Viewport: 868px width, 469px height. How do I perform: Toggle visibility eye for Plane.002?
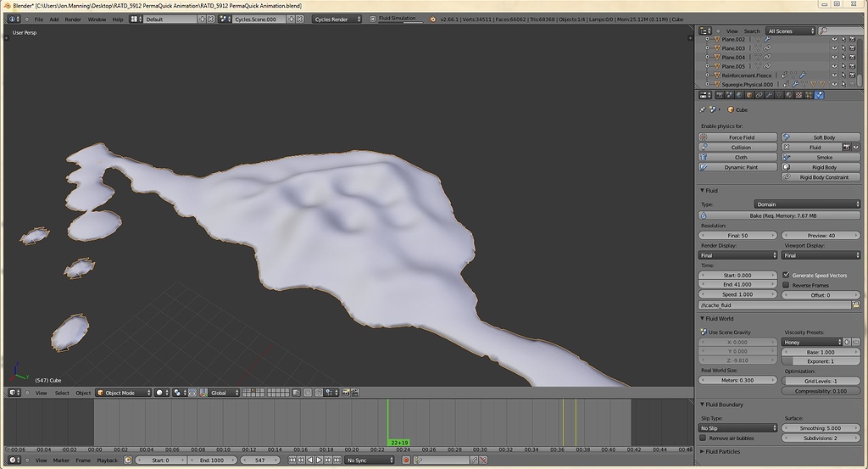point(835,39)
